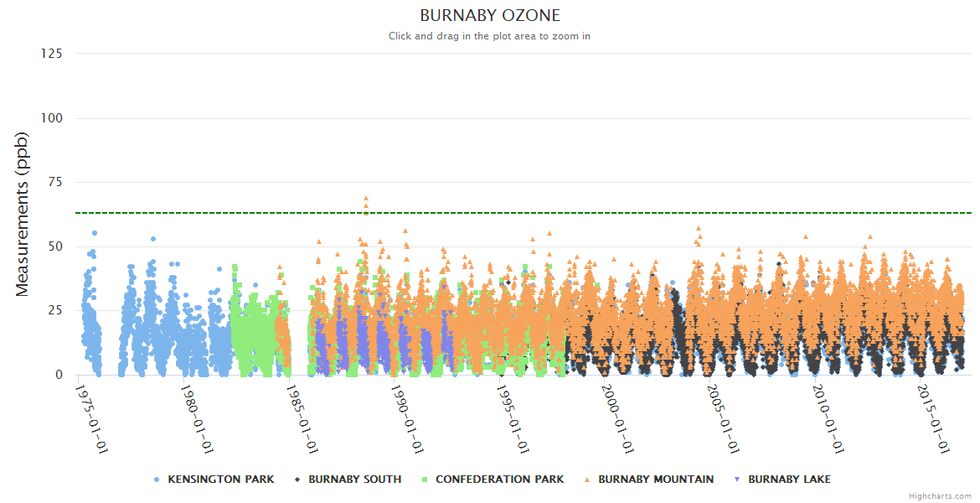980x503 pixels.
Task: Click the Burnaby Mountain orange triangle legend marker
Action: coord(587,480)
